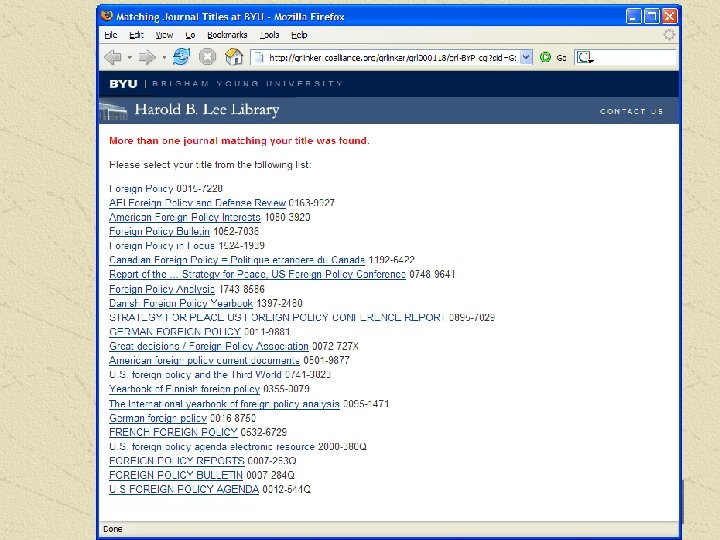Go forward with the Forward arrow button
720x540 pixels.
click(147, 57)
